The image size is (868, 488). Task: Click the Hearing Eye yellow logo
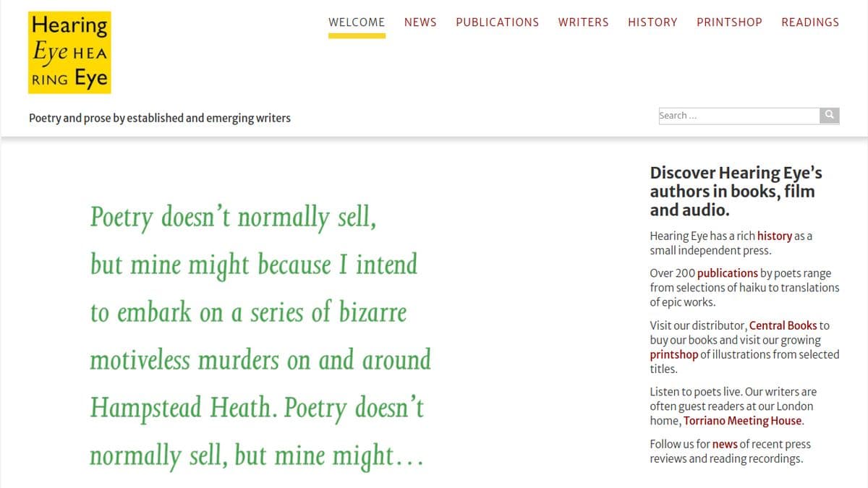tap(69, 53)
